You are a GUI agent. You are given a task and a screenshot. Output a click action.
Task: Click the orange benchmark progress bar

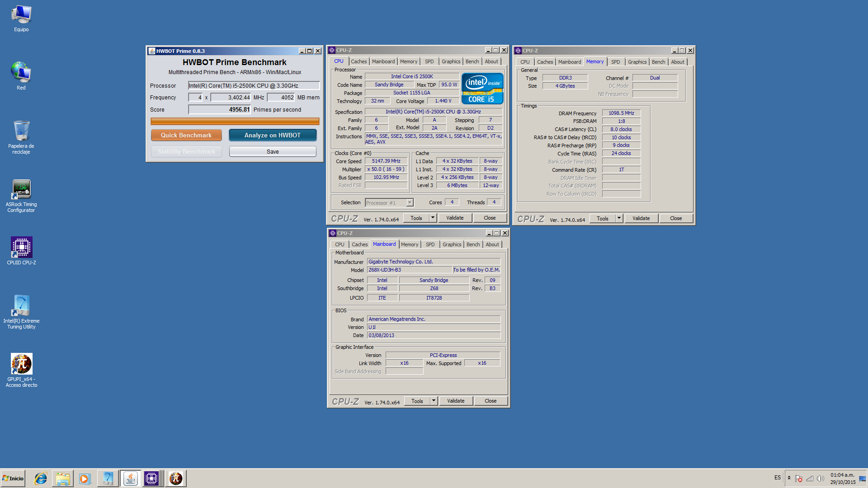click(235, 121)
